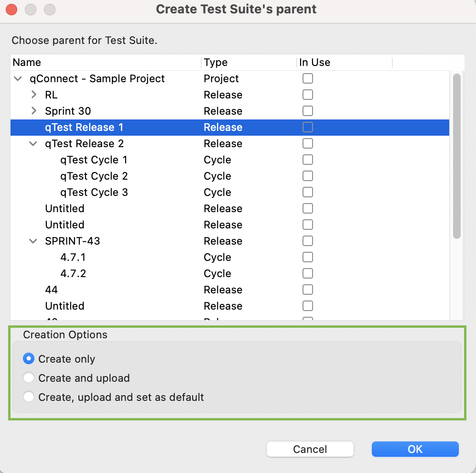Viewport: 476px width, 473px height.
Task: Click the Name column header
Action: (27, 63)
